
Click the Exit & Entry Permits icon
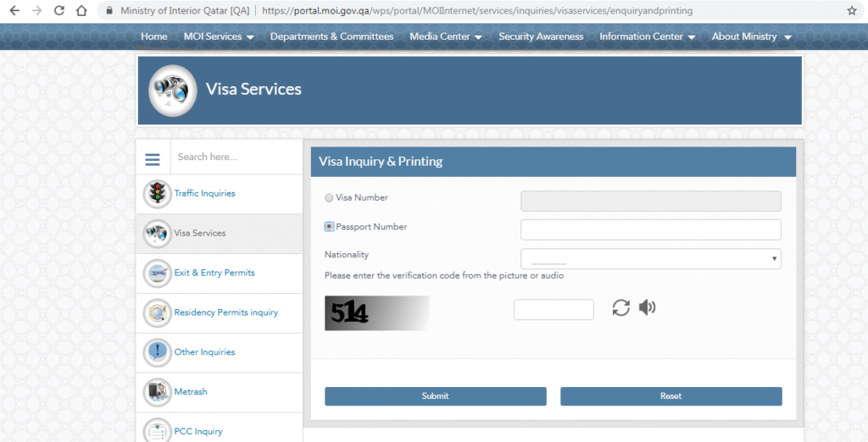point(158,273)
